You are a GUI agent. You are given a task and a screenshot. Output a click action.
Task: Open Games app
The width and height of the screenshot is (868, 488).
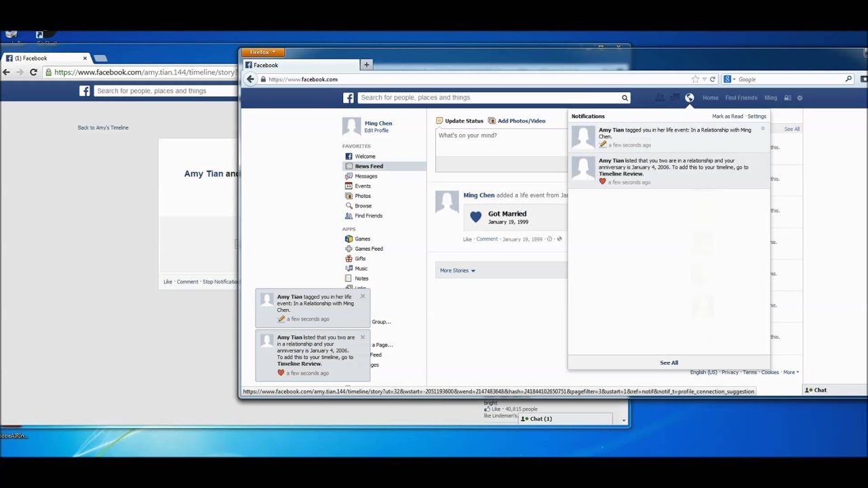(362, 239)
